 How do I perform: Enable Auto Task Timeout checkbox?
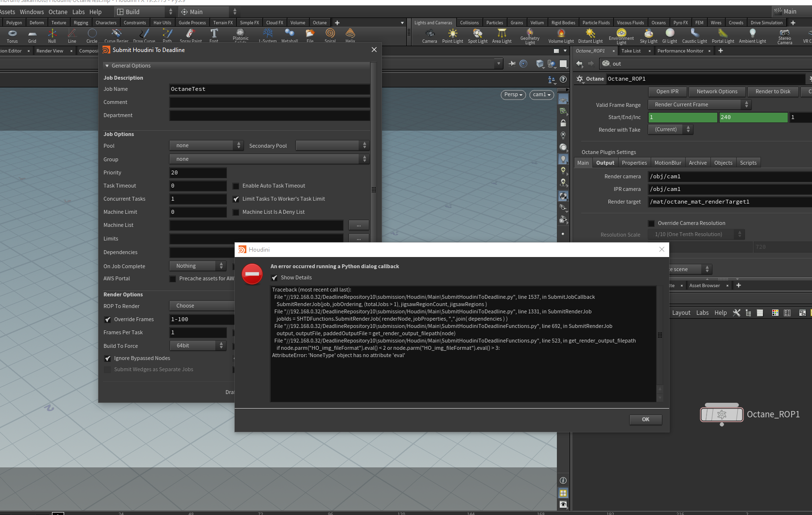point(236,186)
